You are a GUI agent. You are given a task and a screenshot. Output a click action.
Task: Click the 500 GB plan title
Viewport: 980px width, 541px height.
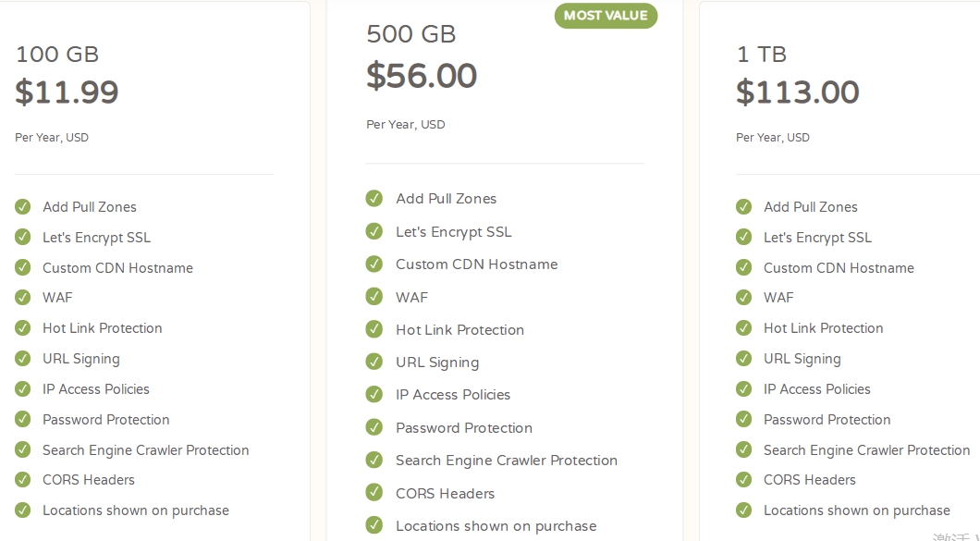pyautogui.click(x=411, y=34)
